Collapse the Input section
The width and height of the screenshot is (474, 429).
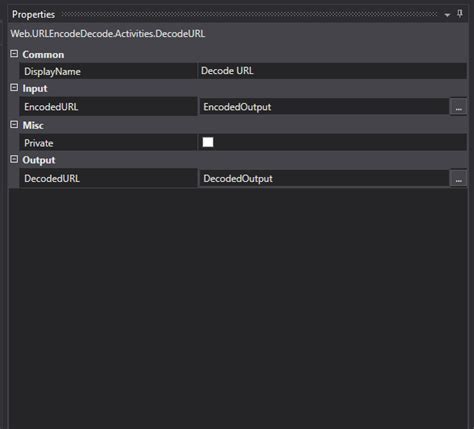tap(14, 88)
